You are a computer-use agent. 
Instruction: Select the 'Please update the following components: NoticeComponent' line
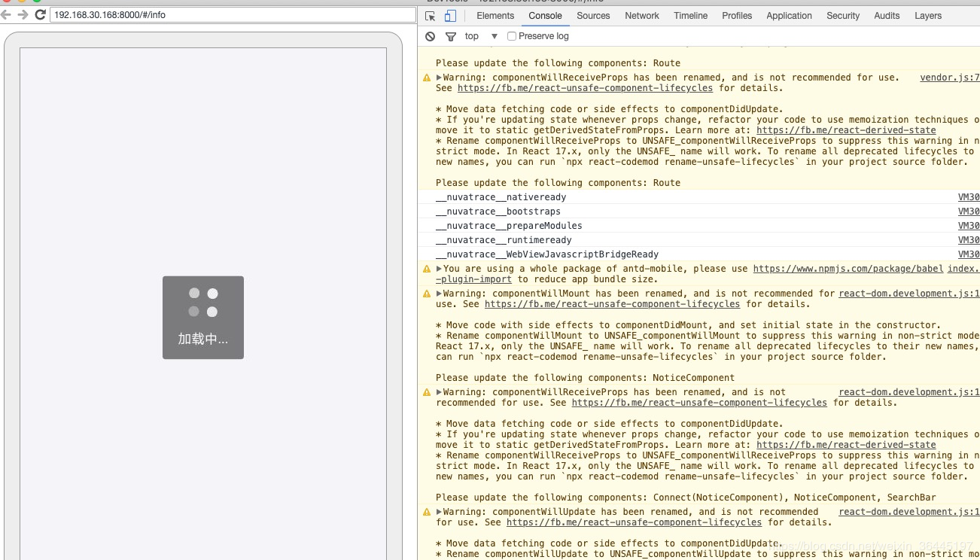tap(586, 378)
